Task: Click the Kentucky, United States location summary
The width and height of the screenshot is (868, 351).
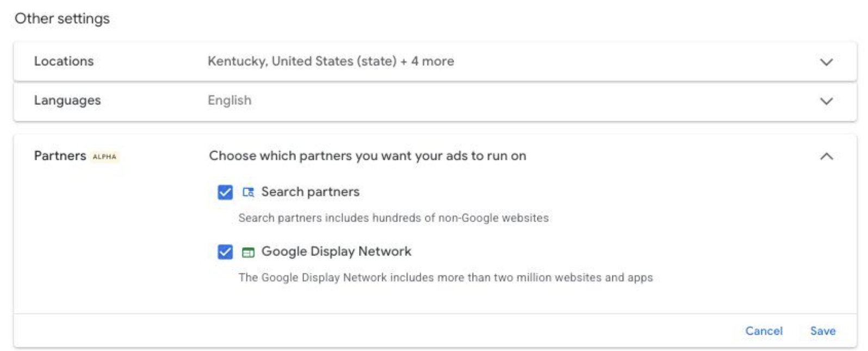Action: click(x=331, y=61)
